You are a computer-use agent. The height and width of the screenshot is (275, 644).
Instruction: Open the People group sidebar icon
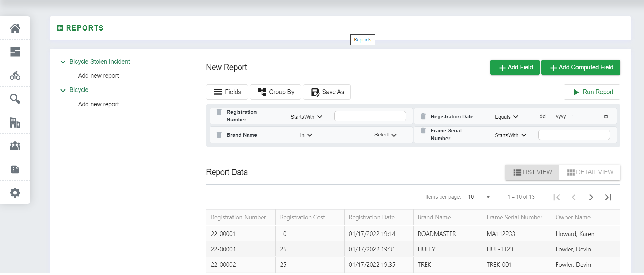point(15,146)
